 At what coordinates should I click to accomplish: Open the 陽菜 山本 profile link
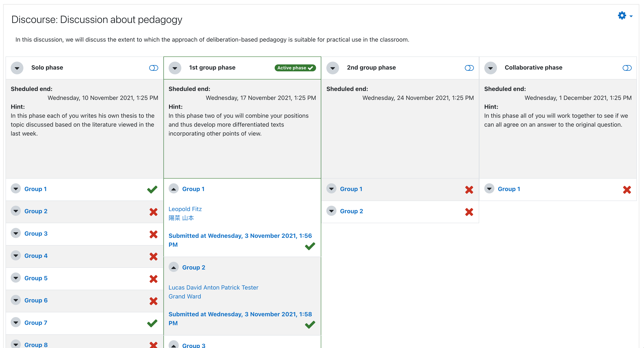(181, 218)
